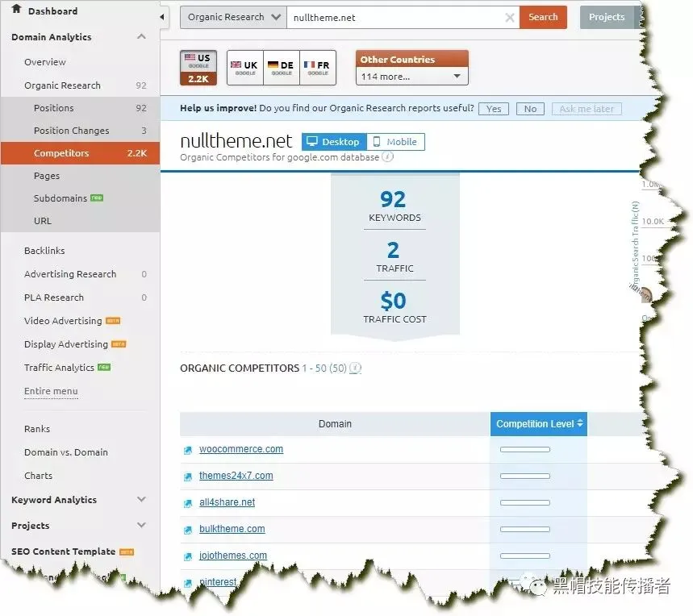Open Positions report
The image size is (693, 616).
(54, 108)
